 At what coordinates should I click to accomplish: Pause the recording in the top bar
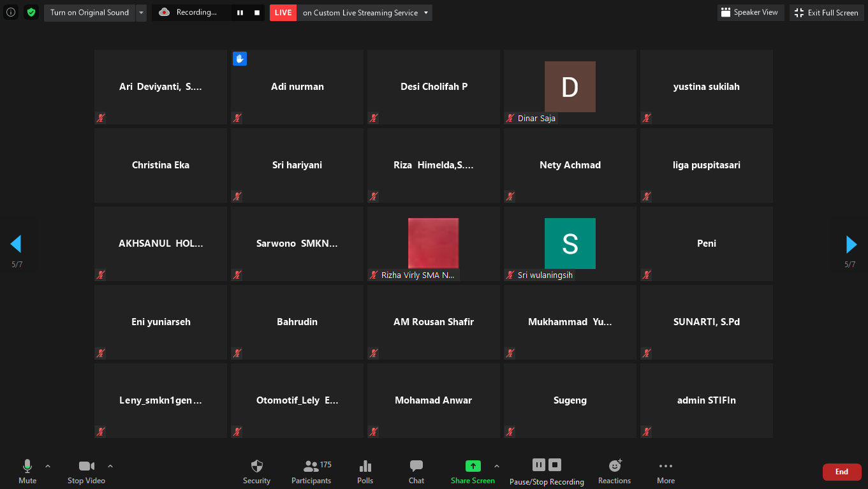[240, 13]
